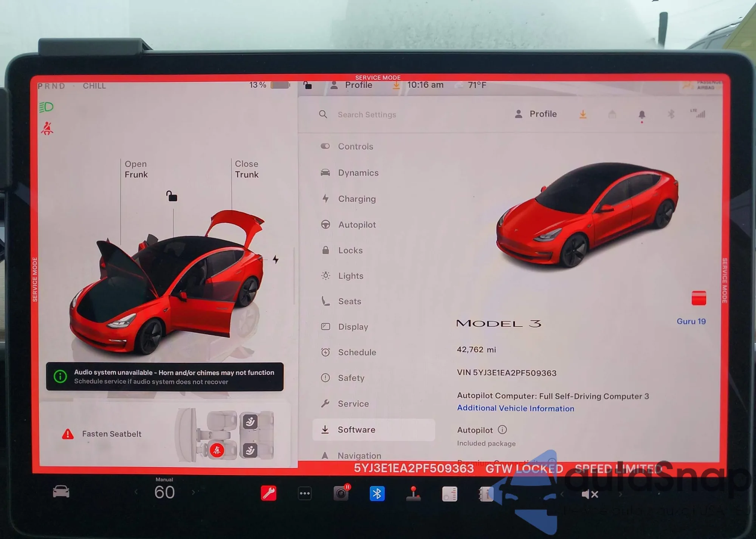Click the Additional Vehicle Information link
The height and width of the screenshot is (539, 756).
point(515,409)
